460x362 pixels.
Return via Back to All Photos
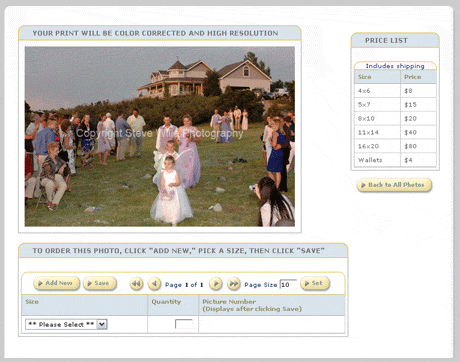(x=394, y=185)
